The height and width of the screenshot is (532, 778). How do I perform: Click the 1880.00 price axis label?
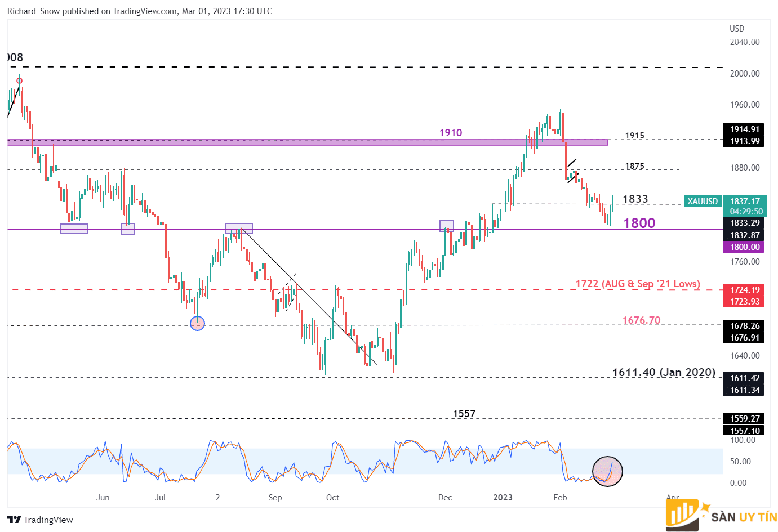745,168
